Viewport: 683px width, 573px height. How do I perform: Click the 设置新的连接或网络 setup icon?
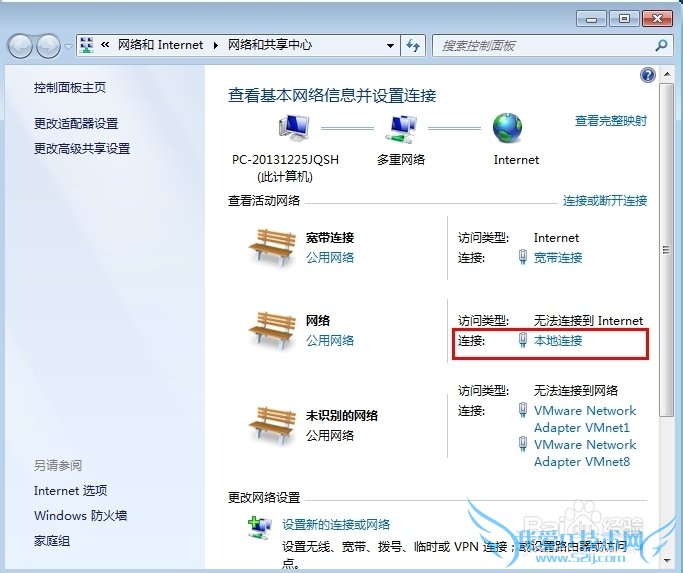pos(260,527)
